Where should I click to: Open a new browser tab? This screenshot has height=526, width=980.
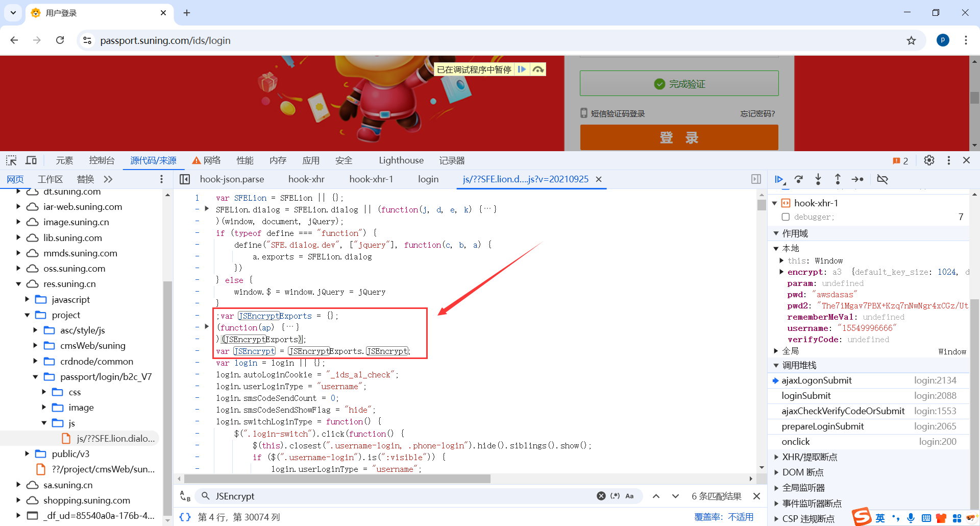point(187,13)
